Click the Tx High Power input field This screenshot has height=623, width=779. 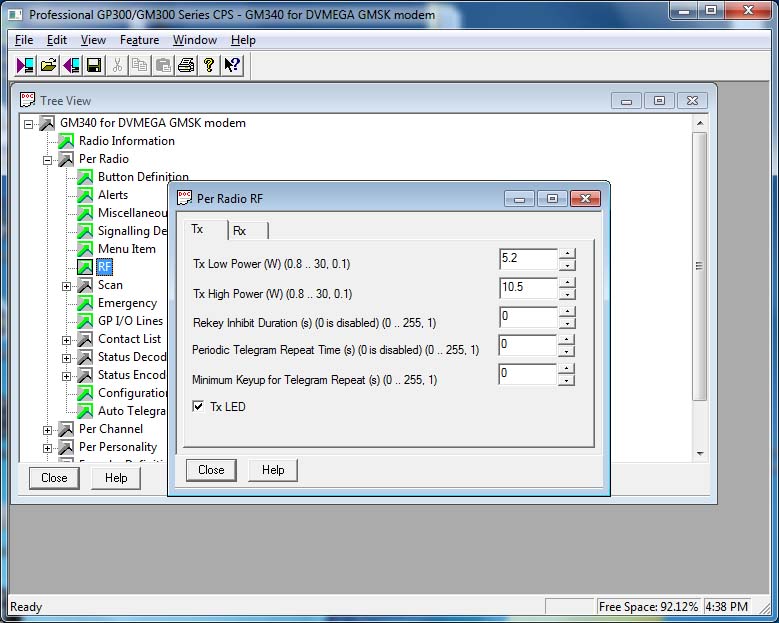(x=528, y=288)
